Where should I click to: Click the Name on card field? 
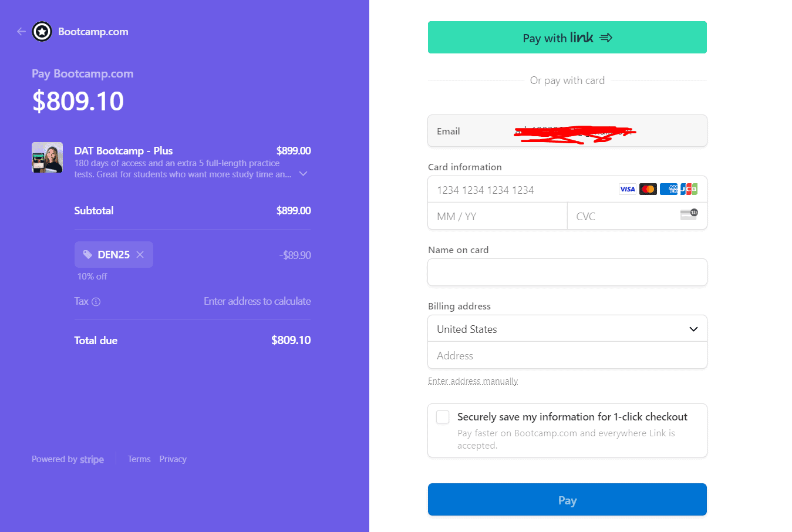[x=567, y=272]
